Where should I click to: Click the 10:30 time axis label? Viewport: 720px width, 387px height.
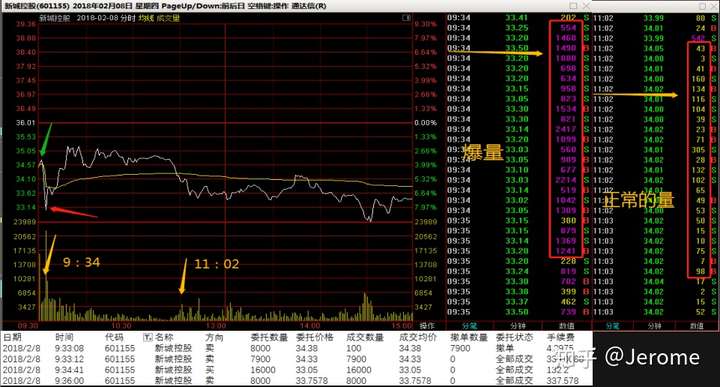click(x=121, y=325)
